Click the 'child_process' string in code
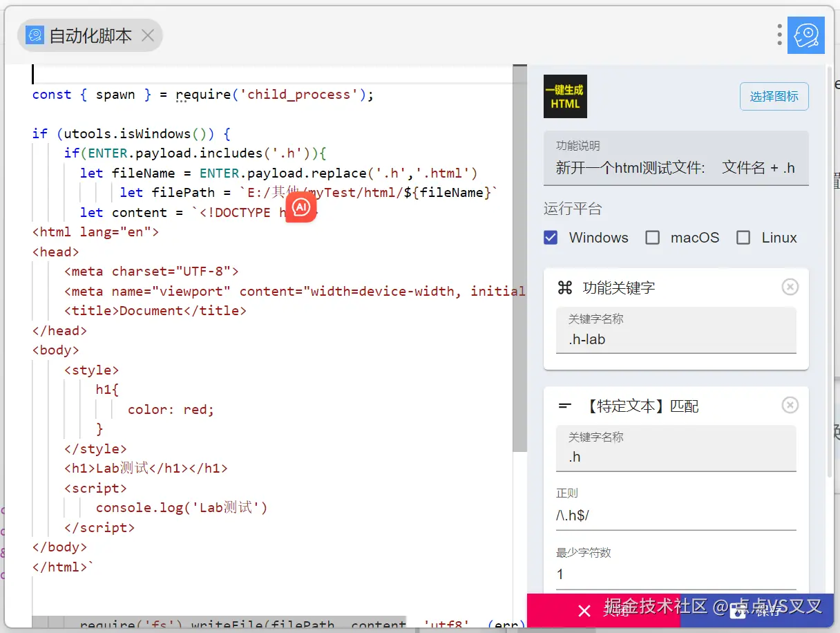The height and width of the screenshot is (633, 840). [x=299, y=95]
